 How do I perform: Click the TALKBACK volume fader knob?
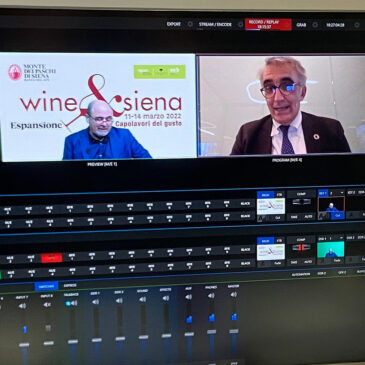tap(73, 342)
